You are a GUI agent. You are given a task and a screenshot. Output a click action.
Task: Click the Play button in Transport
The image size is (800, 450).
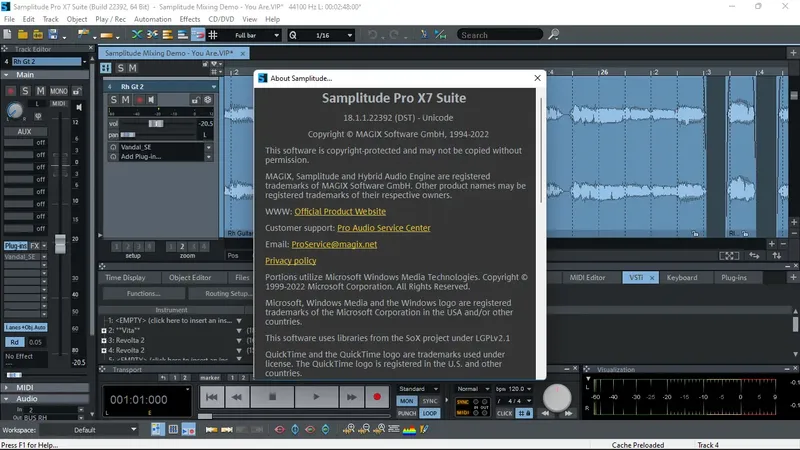316,396
